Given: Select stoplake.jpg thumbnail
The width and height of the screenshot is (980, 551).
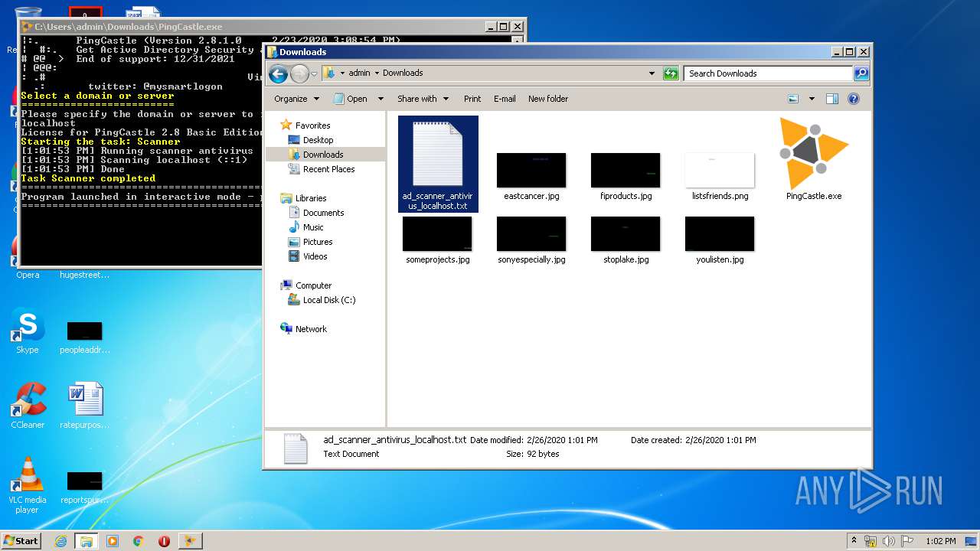Looking at the screenshot, I should coord(626,233).
